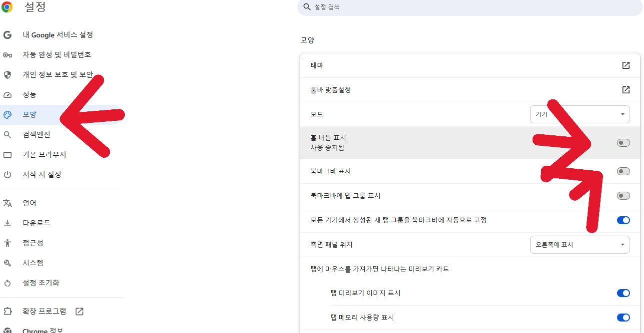The image size is (644, 333).
Task: Open 개인 정보 보호 및 보안 via shield icon
Action: tap(7, 74)
